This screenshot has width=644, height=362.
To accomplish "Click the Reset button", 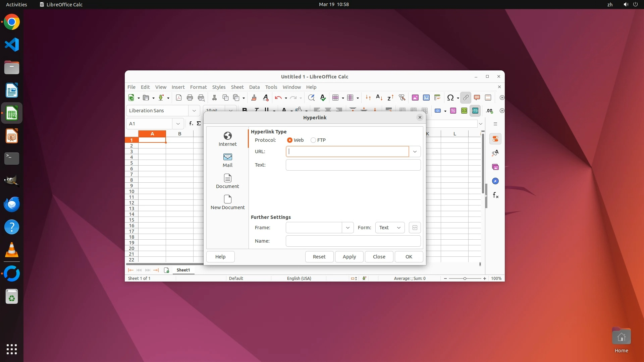I will pos(319,257).
